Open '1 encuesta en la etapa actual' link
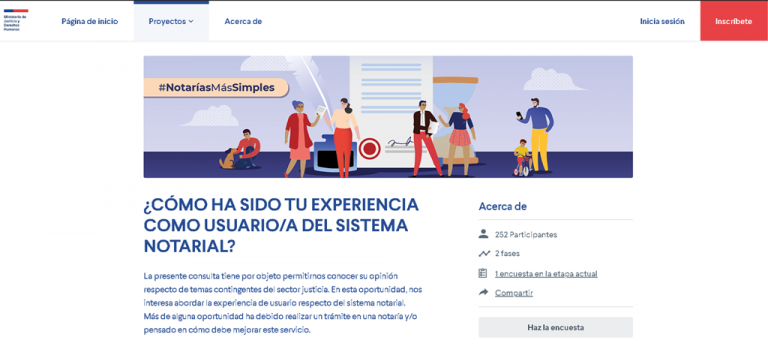The width and height of the screenshot is (768, 364). pyautogui.click(x=546, y=274)
